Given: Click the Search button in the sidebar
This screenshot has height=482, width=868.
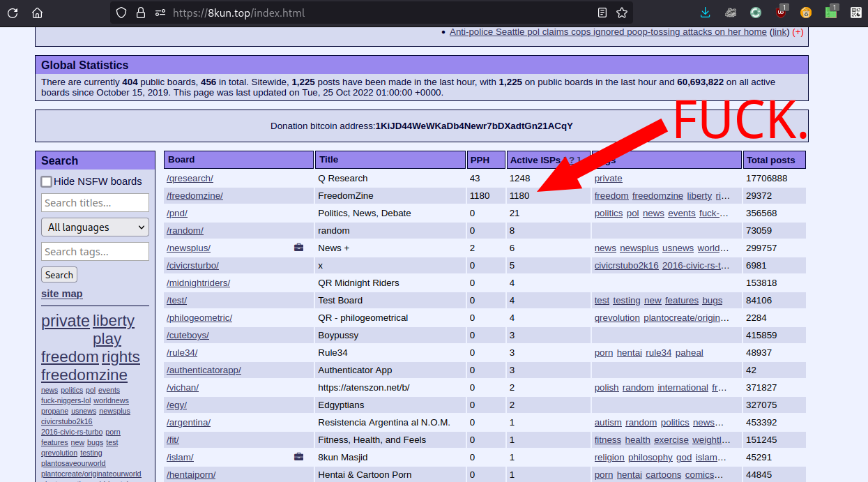Looking at the screenshot, I should pyautogui.click(x=59, y=275).
